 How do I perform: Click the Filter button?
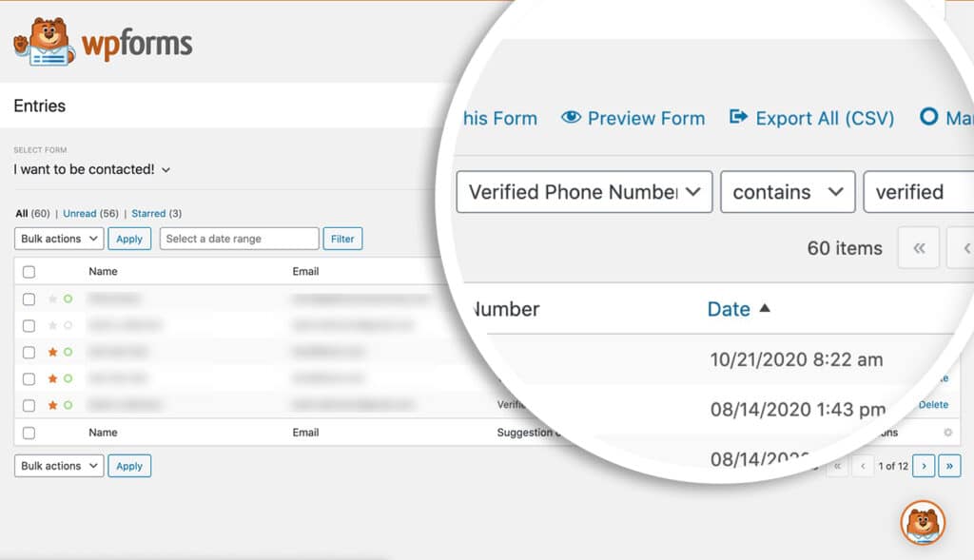click(342, 239)
